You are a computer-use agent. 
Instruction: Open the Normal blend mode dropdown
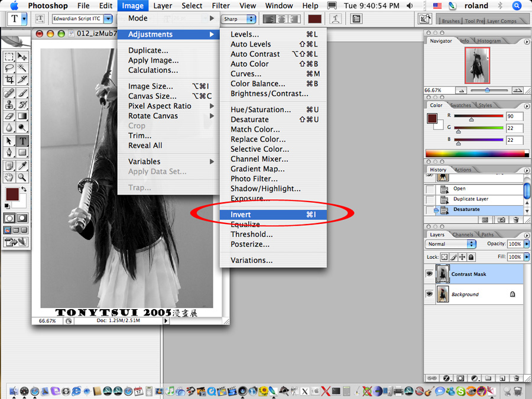coord(451,244)
